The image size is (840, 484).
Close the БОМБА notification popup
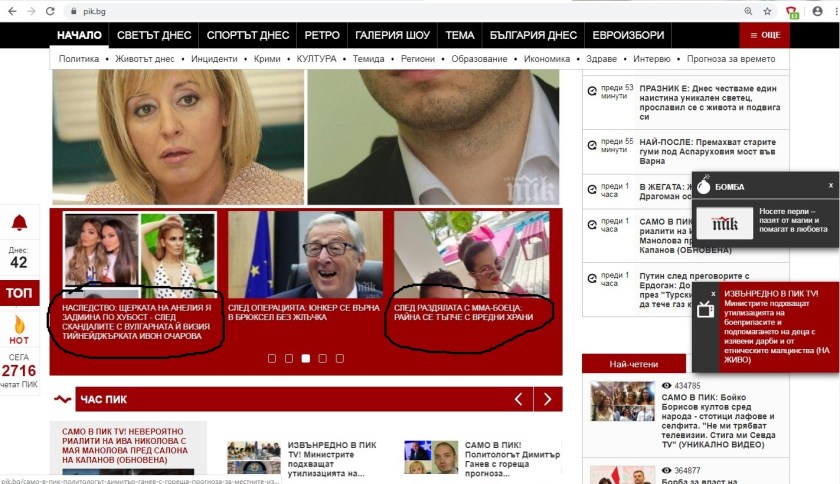pyautogui.click(x=830, y=185)
